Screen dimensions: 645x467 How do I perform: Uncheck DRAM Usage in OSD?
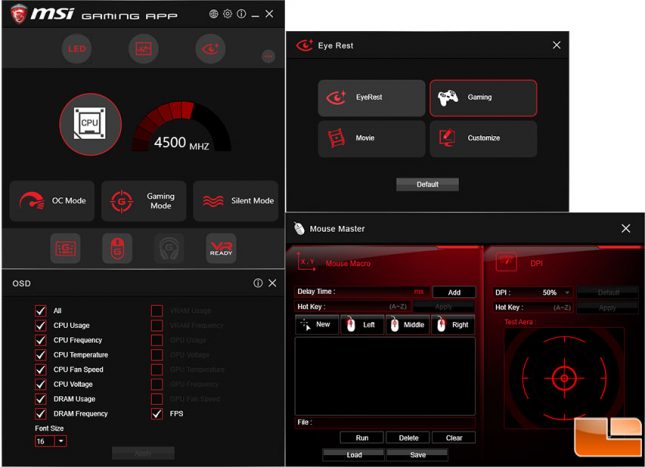40,399
